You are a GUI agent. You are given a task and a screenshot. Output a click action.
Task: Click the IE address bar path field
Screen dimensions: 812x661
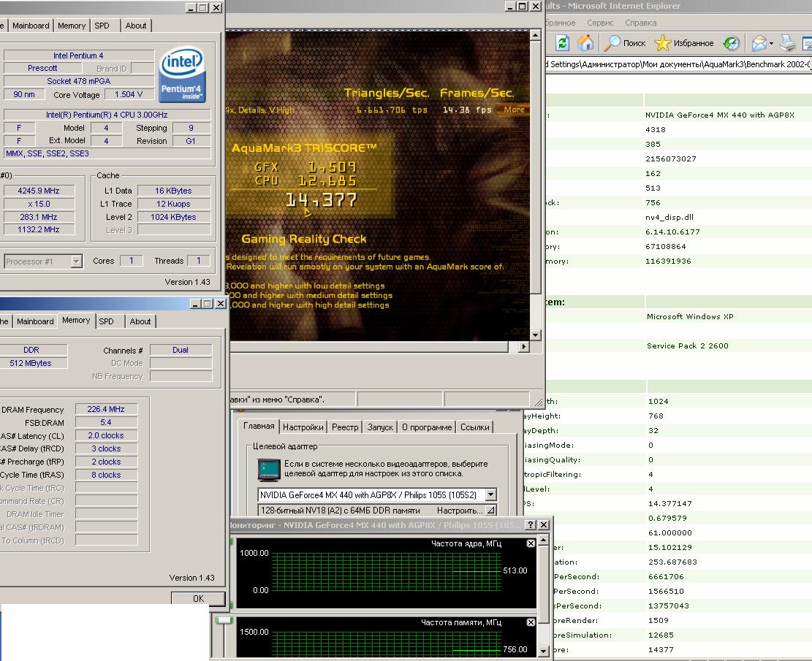click(678, 64)
